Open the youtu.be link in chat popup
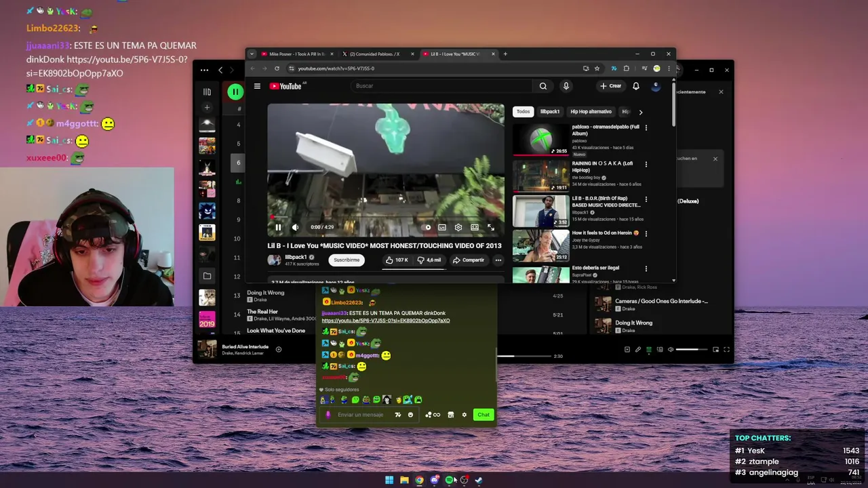 (385, 321)
